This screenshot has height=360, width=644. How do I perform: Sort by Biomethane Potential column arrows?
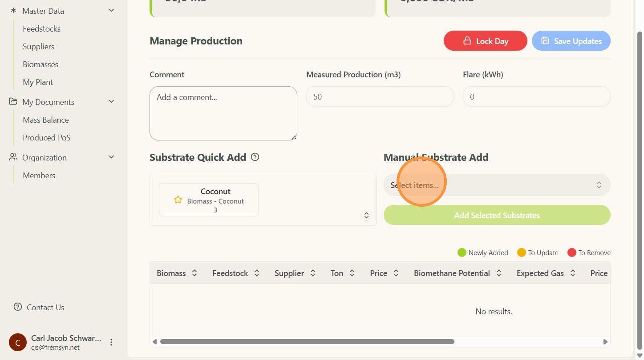[x=499, y=273]
